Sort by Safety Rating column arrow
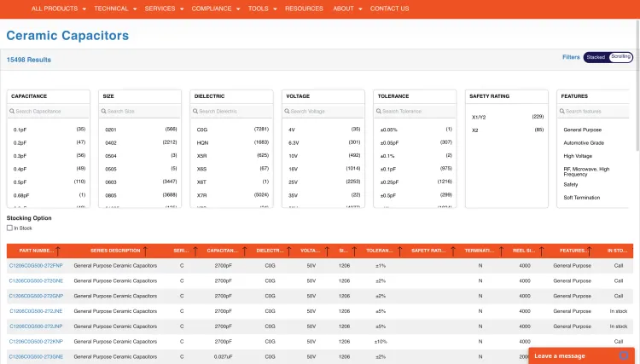640x364 pixels. click(452, 251)
